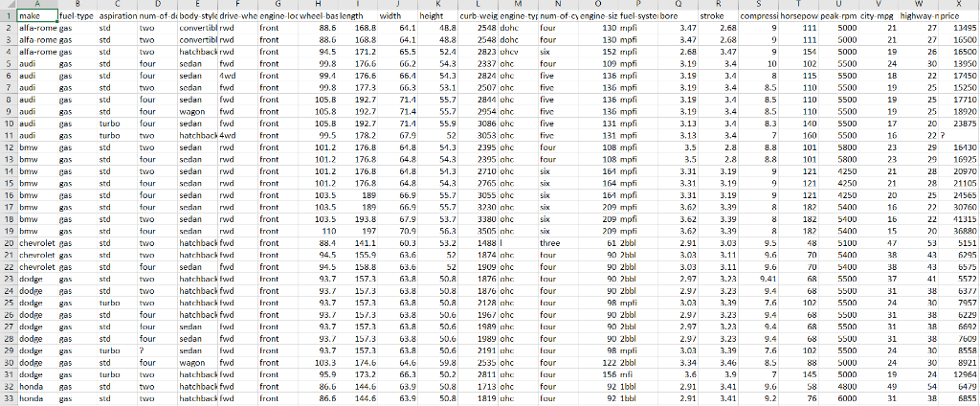Click the 'width' header cell
The image size is (980, 406).
397,14
